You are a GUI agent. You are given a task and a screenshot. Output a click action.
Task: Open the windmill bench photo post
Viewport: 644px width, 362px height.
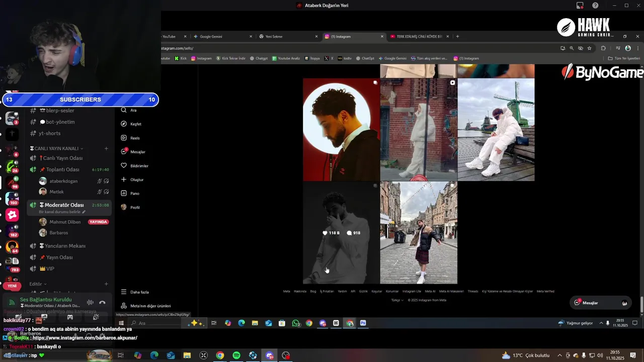click(496, 130)
